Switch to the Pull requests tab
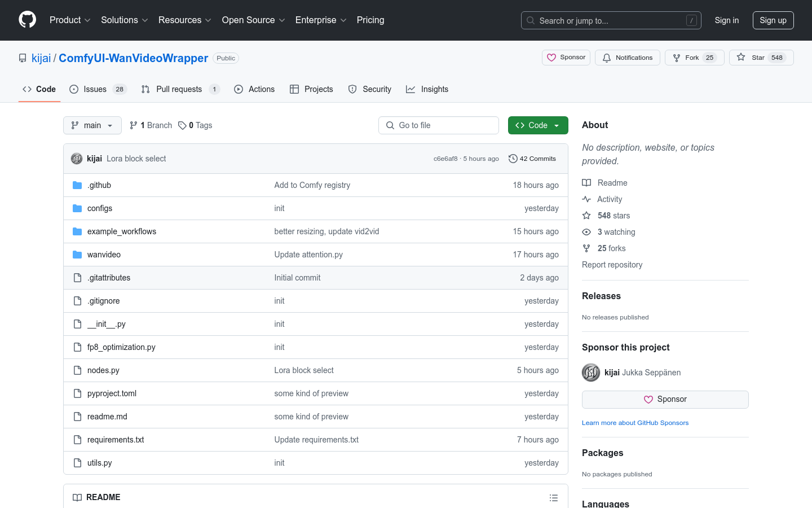This screenshot has height=508, width=812. point(180,89)
